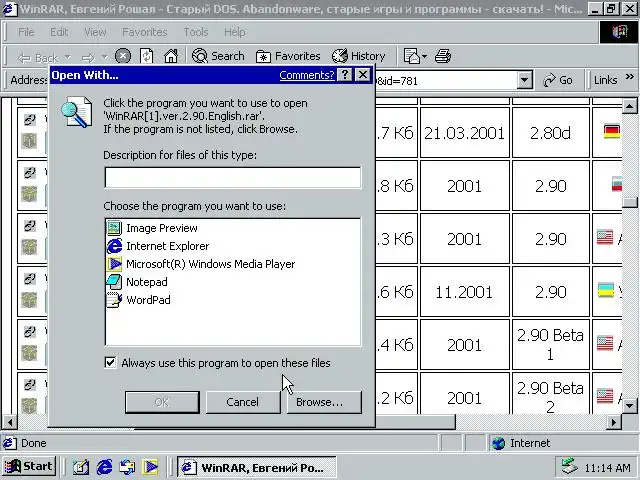Viewport: 640px width, 480px height.
Task: Click the horizontal scrollbar right arrow
Action: pyautogui.click(x=613, y=422)
